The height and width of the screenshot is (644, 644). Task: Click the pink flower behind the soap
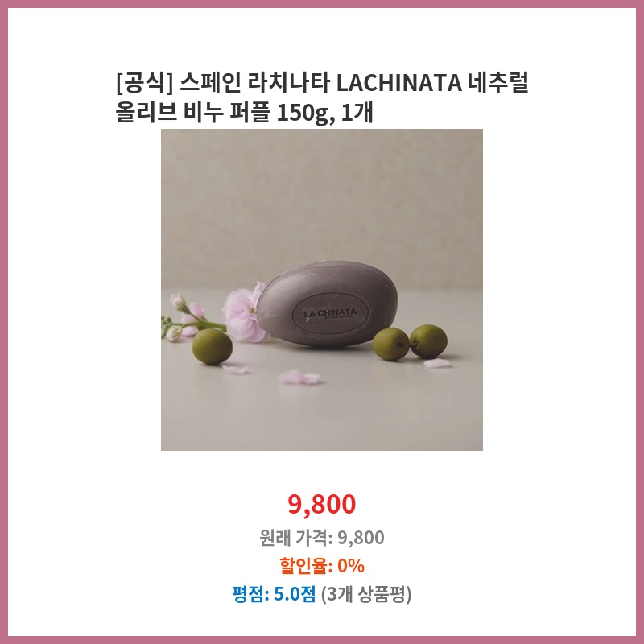click(245, 312)
